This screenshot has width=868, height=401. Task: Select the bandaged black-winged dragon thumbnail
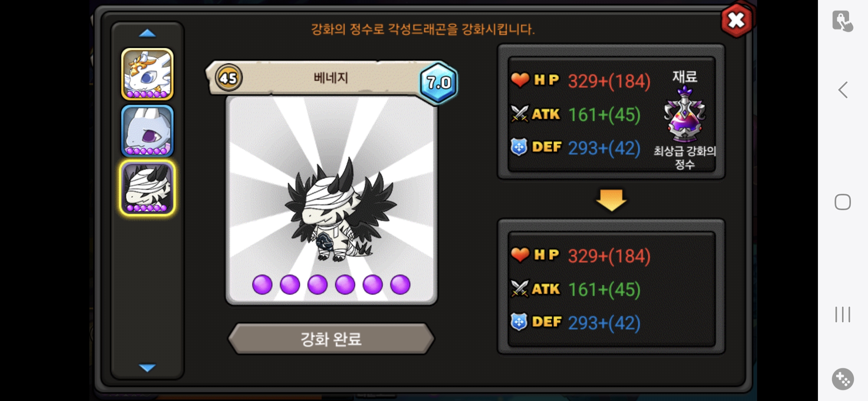[147, 188]
